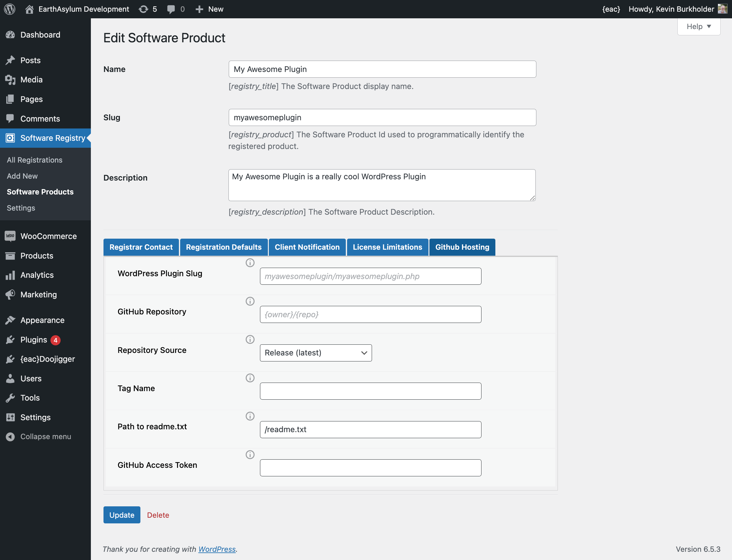Click the WordPress logo icon
This screenshot has width=732, height=560.
pos(10,9)
